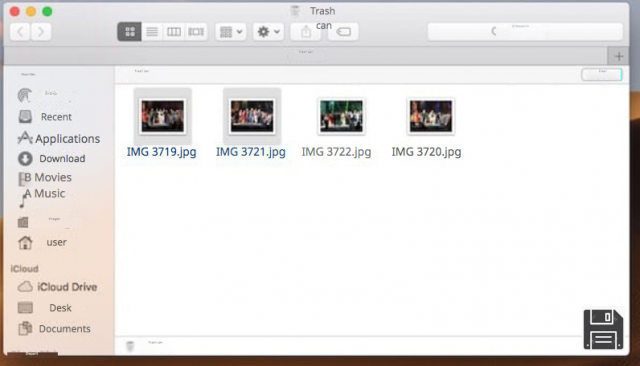The image size is (640, 366).
Task: Click the Desk desktop icon
Action: (x=25, y=308)
